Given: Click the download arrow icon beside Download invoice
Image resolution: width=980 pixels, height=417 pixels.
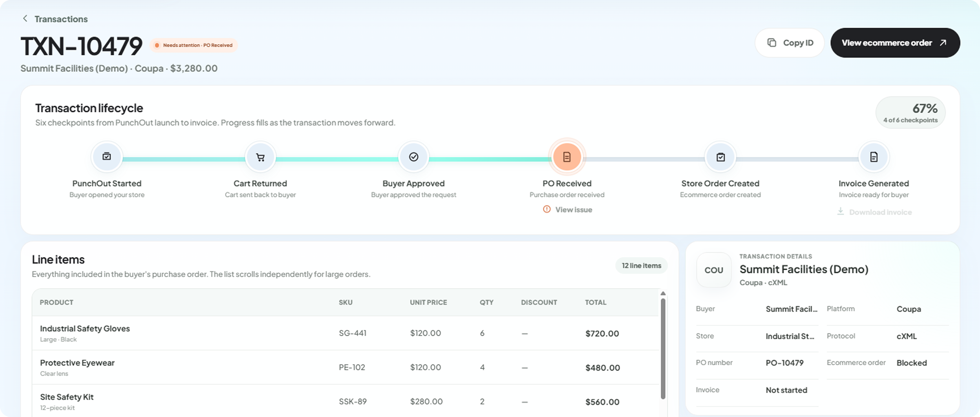Looking at the screenshot, I should pos(840,211).
